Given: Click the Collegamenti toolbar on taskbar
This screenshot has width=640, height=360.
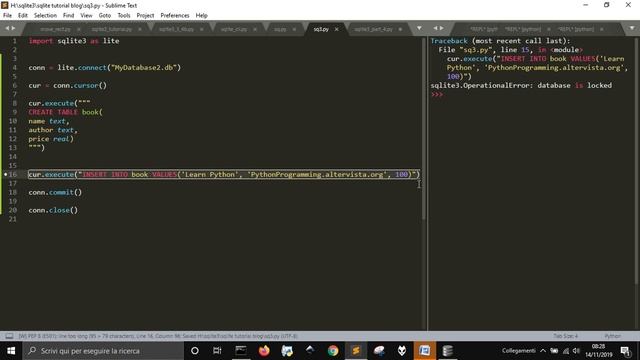Looking at the screenshot, I should pyautogui.click(x=518, y=351).
